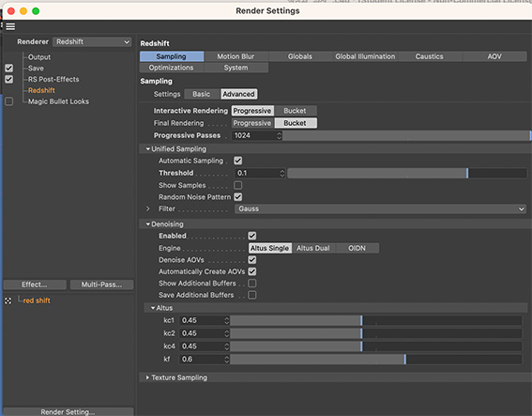Click the kc2 slider
The image size is (532, 416).
376,333
